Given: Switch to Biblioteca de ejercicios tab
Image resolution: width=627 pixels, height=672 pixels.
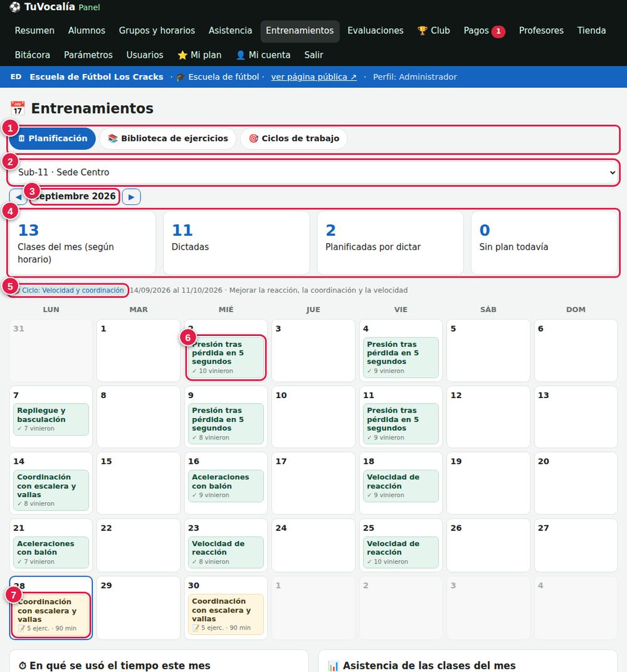Looking at the screenshot, I should 167,139.
